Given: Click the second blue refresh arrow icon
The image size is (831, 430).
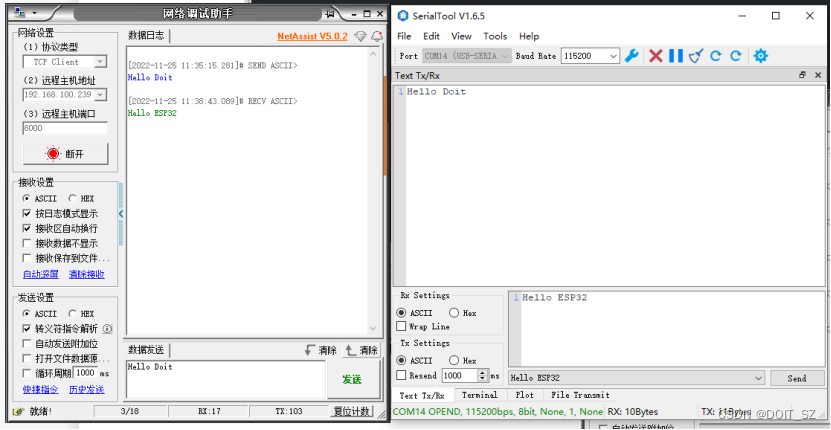Looking at the screenshot, I should [x=736, y=56].
